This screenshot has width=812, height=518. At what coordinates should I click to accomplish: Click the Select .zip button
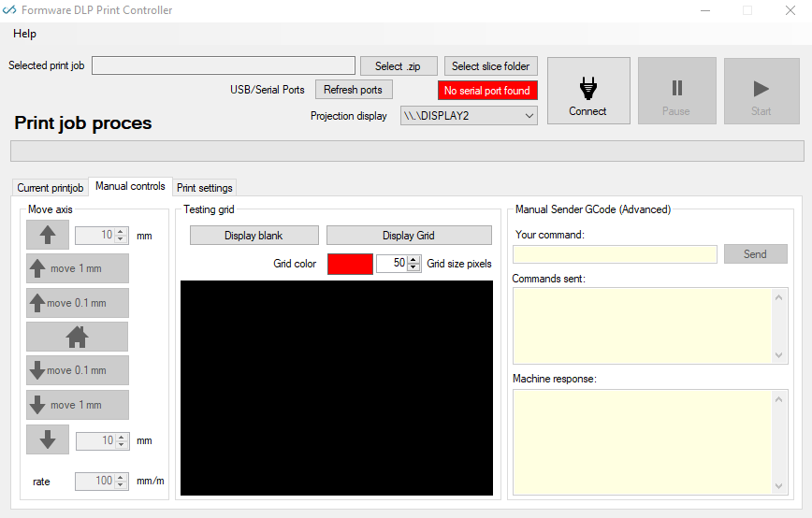point(399,66)
